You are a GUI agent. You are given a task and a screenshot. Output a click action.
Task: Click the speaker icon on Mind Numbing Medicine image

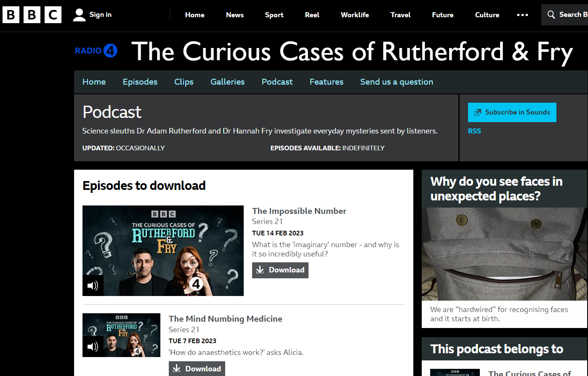tap(93, 347)
